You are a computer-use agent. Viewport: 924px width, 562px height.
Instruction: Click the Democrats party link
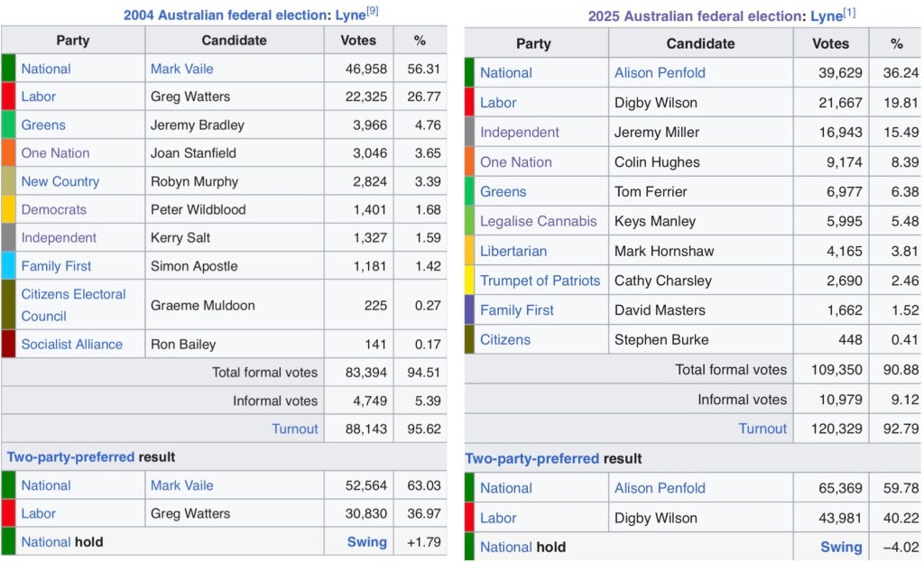point(53,209)
